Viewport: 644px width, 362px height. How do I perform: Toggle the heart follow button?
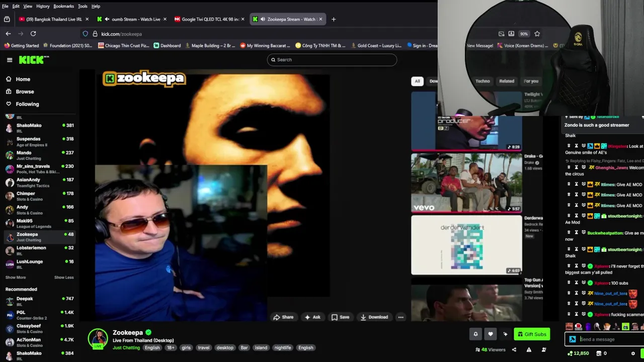coord(491,334)
